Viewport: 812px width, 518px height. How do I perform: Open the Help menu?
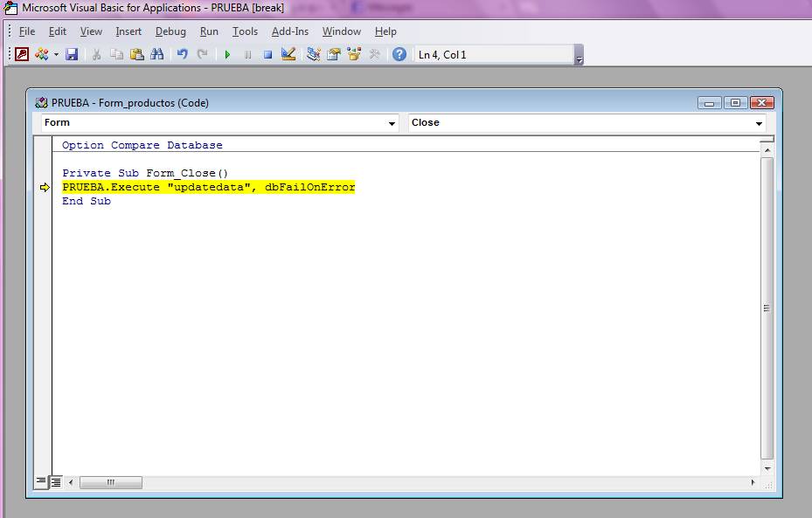point(385,31)
